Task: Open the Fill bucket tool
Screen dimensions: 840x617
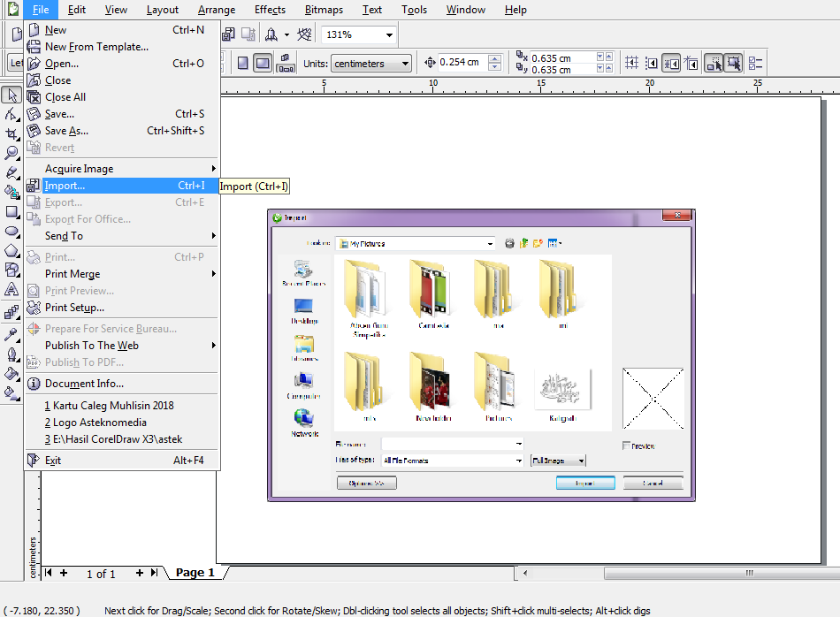Action: click(11, 373)
